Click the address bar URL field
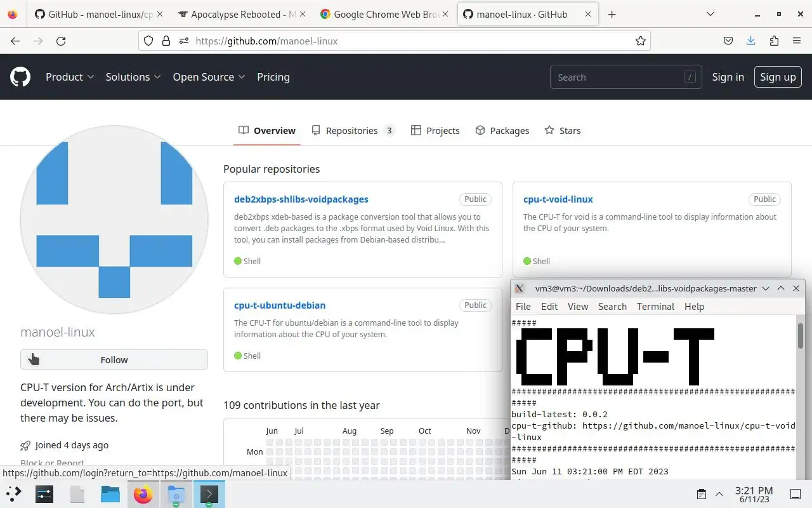The width and height of the screenshot is (812, 508). click(412, 41)
